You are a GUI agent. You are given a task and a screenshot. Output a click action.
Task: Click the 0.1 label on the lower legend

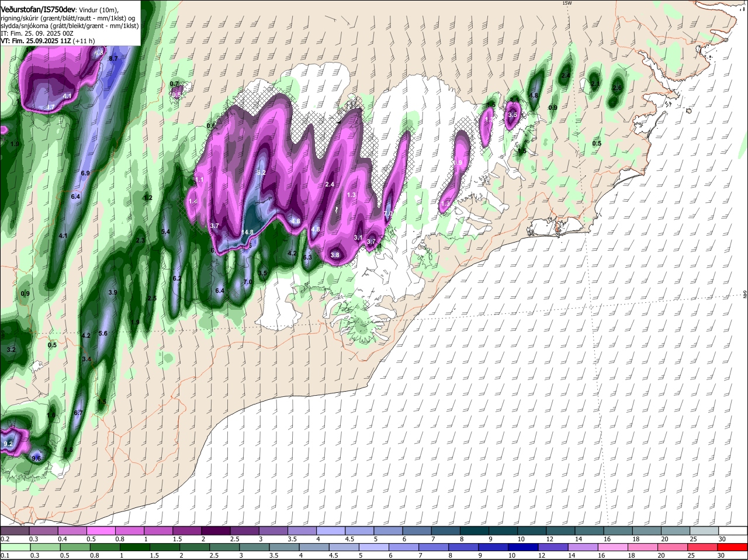[5, 555]
